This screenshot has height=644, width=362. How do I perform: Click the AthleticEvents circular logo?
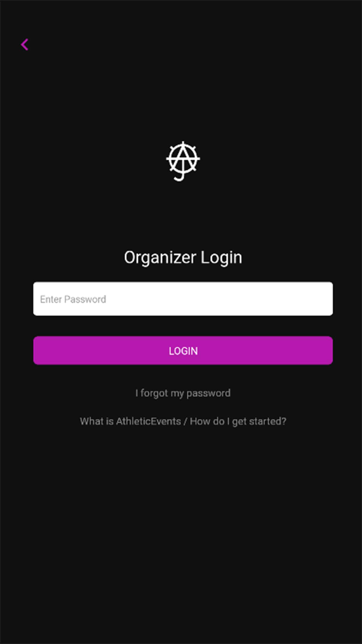tap(183, 161)
